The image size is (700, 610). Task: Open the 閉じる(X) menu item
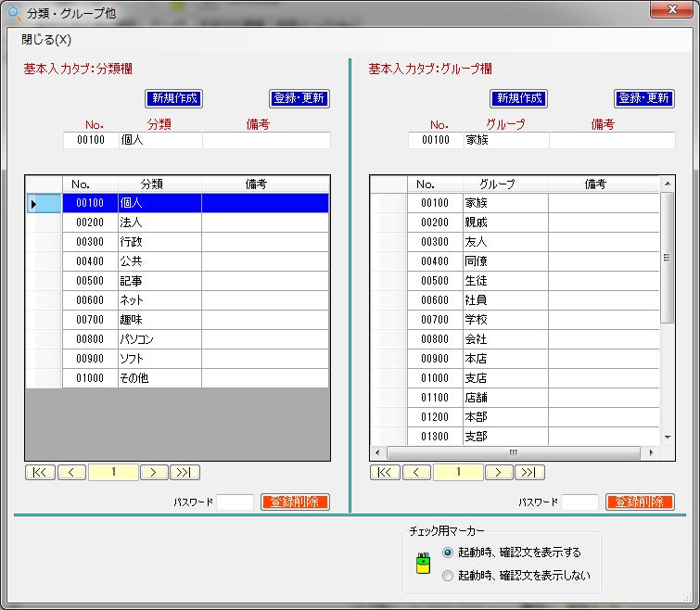(46, 39)
